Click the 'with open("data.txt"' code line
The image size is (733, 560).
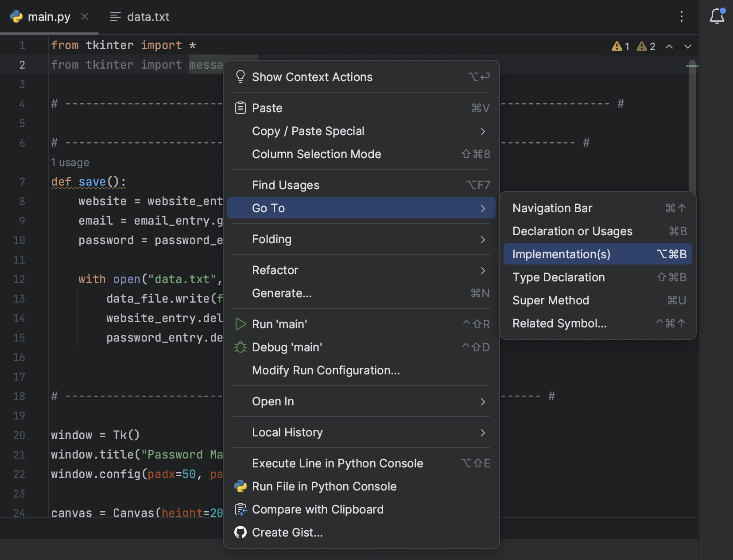(x=151, y=279)
